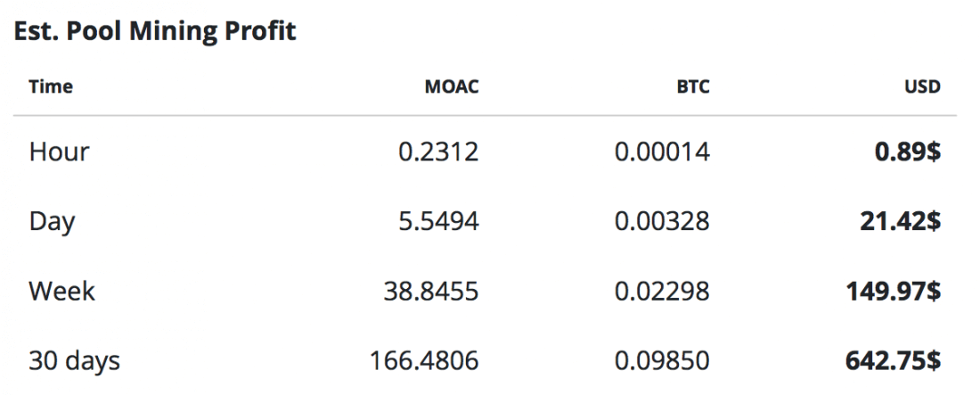The width and height of the screenshot is (980, 395).
Task: Select the USD column header
Action: coord(924,87)
